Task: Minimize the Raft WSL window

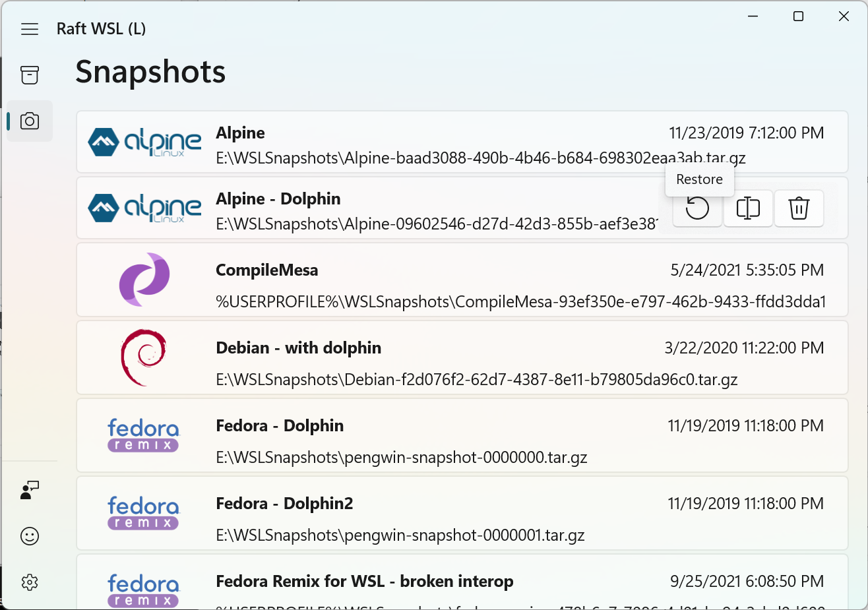Action: coord(753,16)
